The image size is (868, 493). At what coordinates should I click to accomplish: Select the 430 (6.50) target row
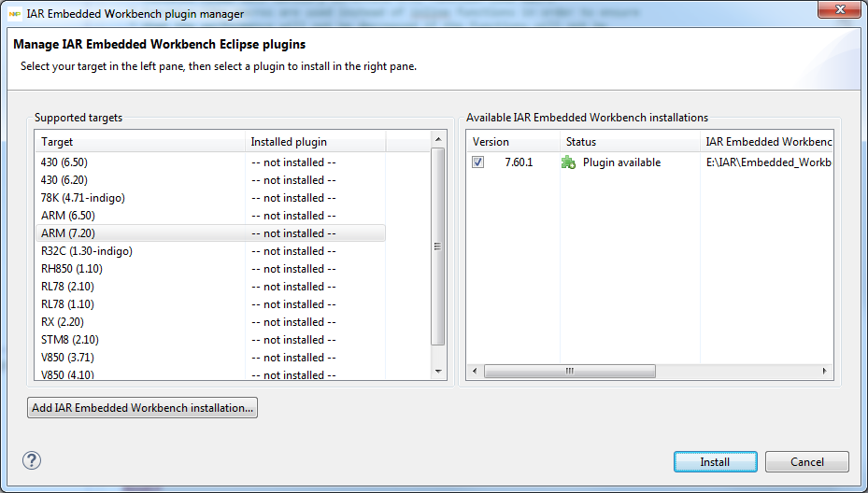pos(210,162)
